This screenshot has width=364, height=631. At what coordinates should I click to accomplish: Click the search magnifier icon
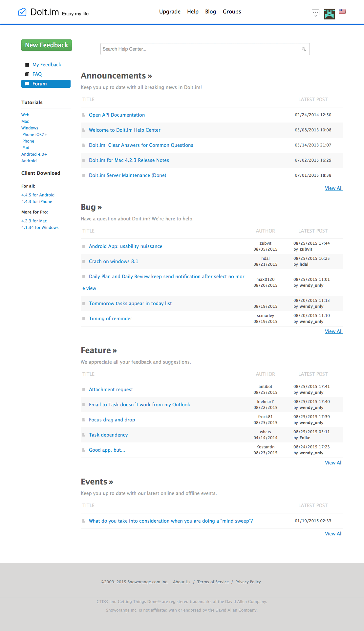click(304, 49)
